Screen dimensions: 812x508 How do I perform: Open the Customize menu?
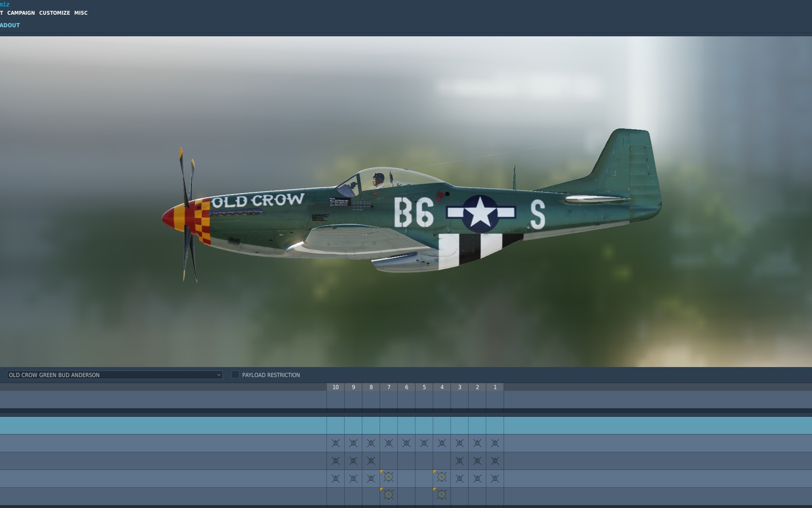(54, 13)
